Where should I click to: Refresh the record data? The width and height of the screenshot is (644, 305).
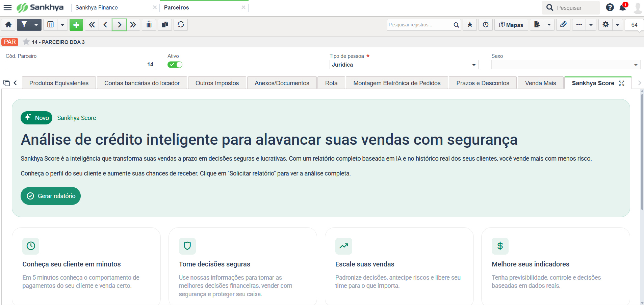(181, 25)
